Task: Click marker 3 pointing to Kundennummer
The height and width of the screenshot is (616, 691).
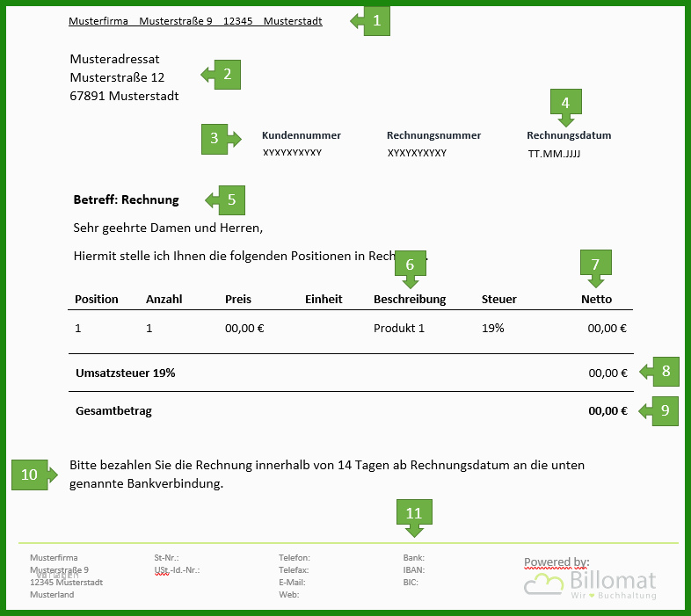Action: click(222, 139)
